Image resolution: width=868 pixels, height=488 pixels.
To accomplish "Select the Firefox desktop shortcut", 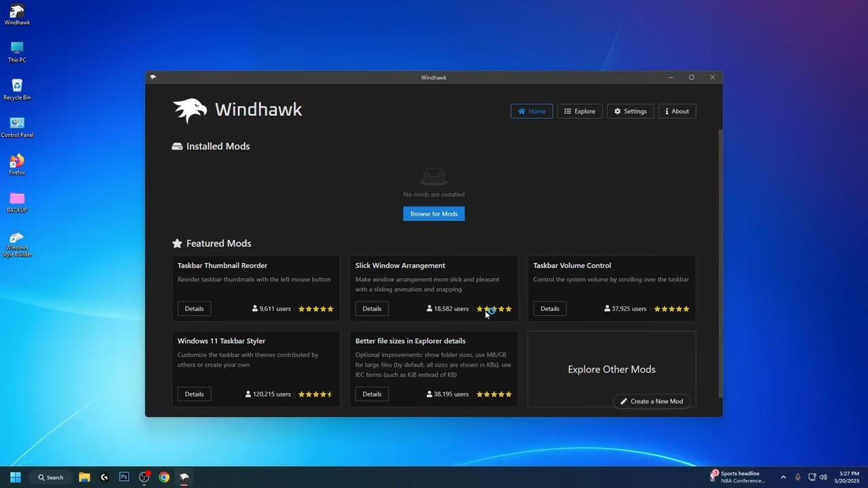I will click(17, 165).
